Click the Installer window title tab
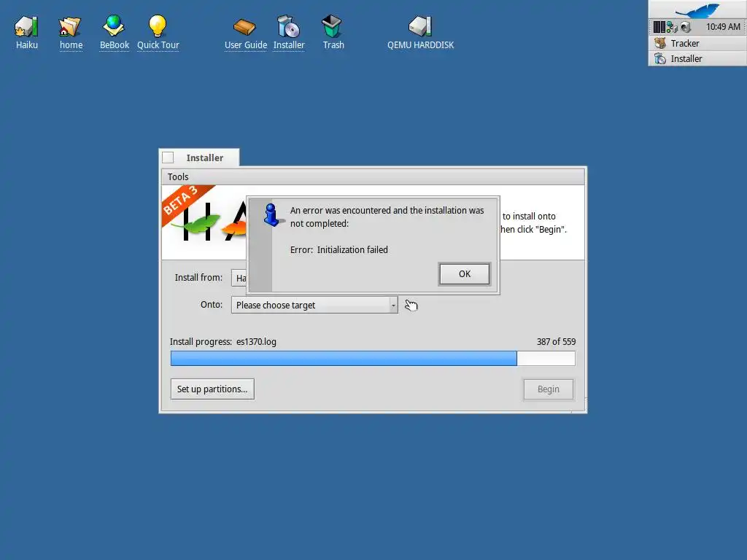 tap(204, 157)
